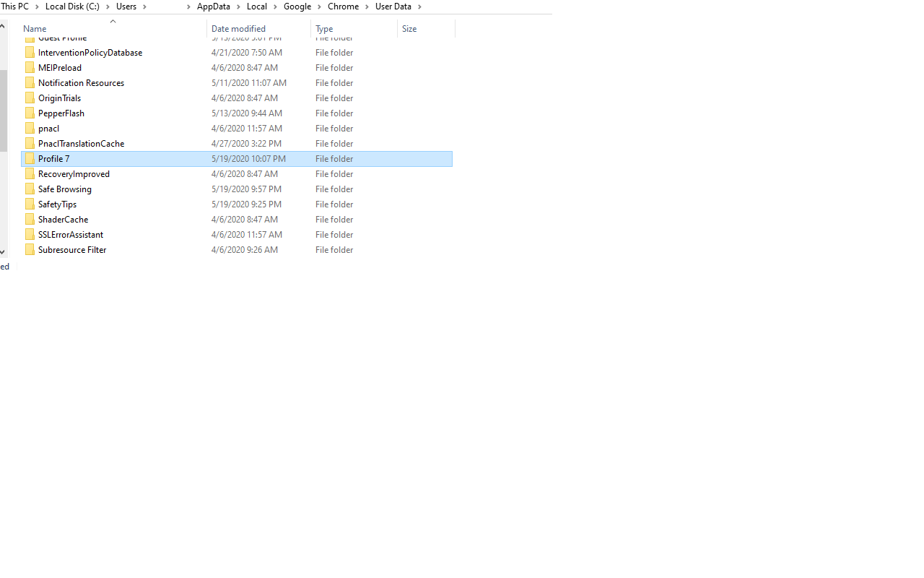Sort by Date modified column
The height and width of the screenshot is (578, 924).
(x=238, y=29)
